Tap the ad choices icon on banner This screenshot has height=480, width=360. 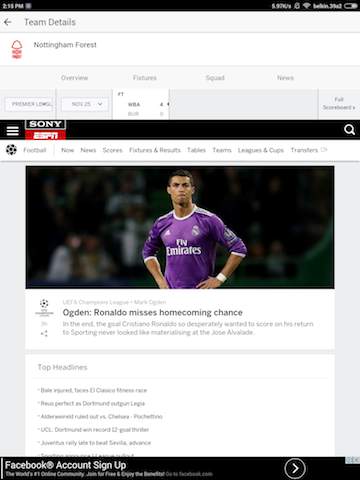pos(352,460)
